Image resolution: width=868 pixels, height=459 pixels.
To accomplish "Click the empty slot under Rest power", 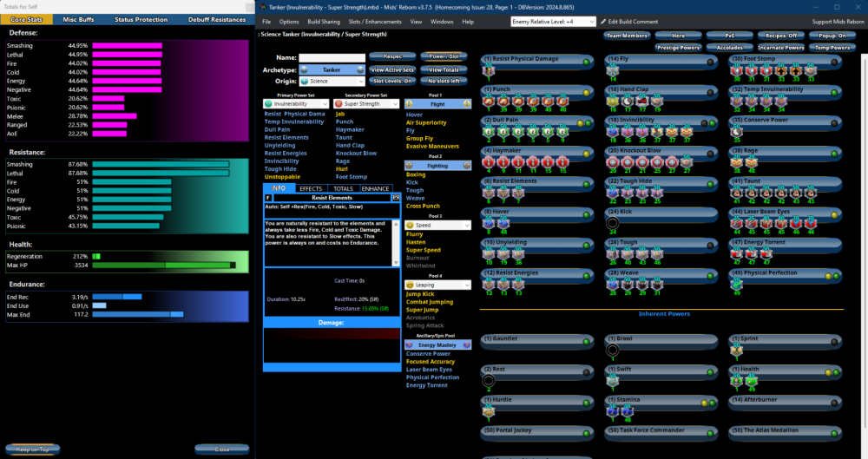I will (488, 380).
